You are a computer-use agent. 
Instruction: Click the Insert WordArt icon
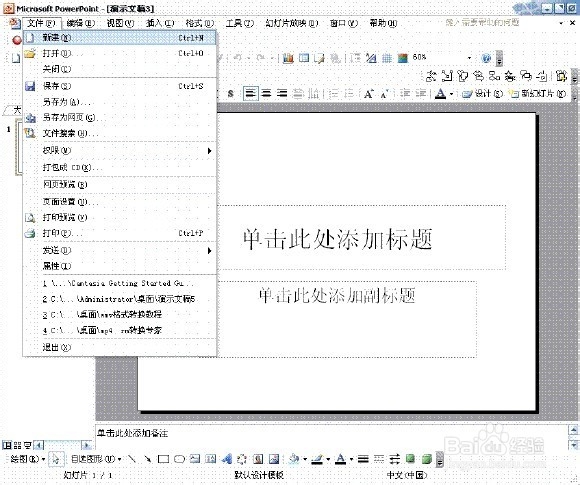click(226, 459)
